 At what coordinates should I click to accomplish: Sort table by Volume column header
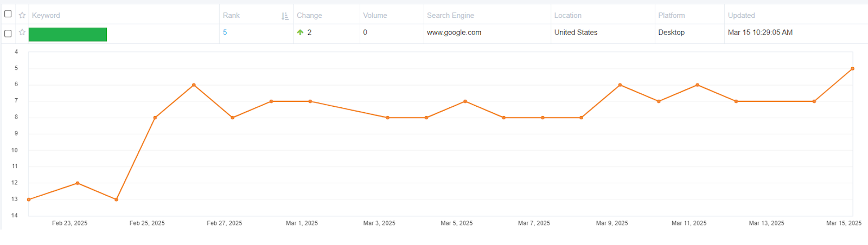375,15
